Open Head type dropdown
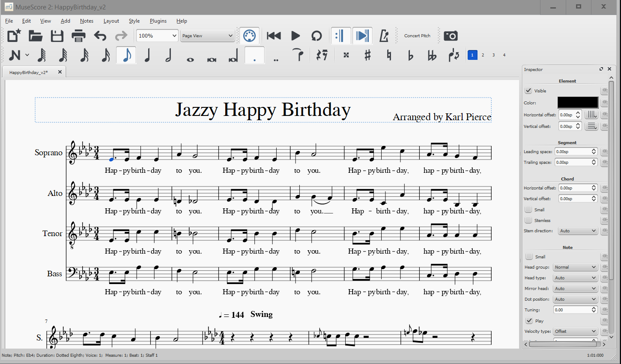Image resolution: width=621 pixels, height=364 pixels. [575, 278]
